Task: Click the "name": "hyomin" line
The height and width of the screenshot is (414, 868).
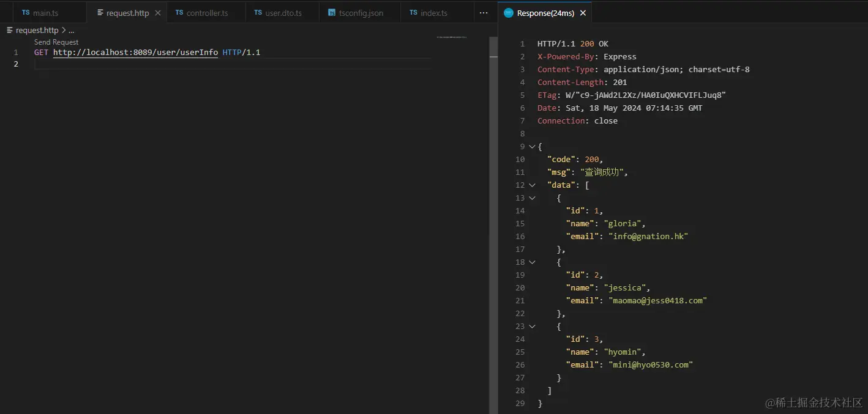Action: pos(605,352)
